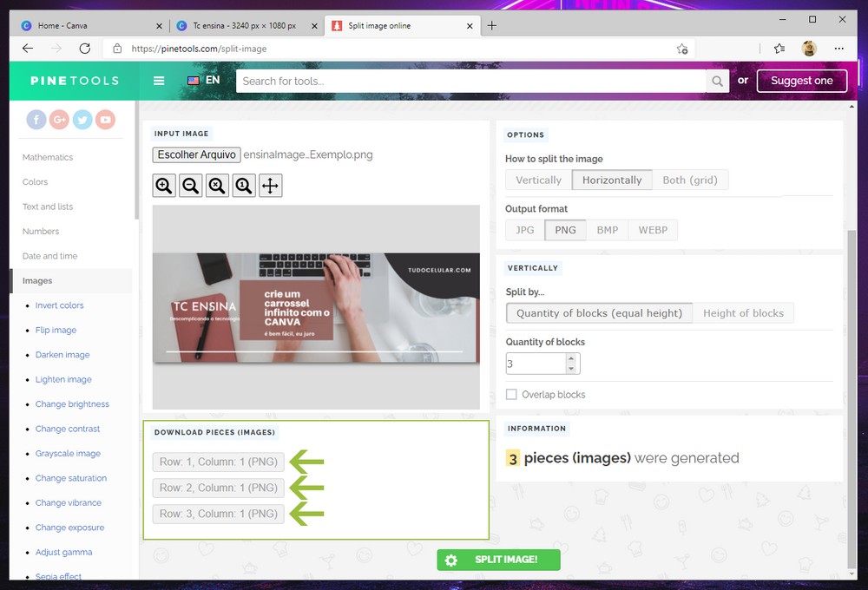Open the Twitter social icon
This screenshot has width=868, height=590.
[x=82, y=120]
